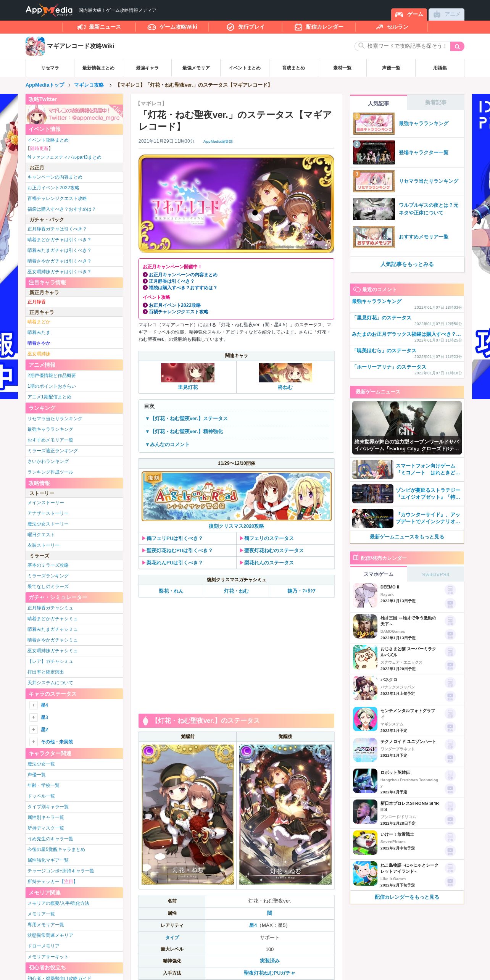Open 声優一覧 menu item
This screenshot has height=980, width=490.
coord(391,68)
